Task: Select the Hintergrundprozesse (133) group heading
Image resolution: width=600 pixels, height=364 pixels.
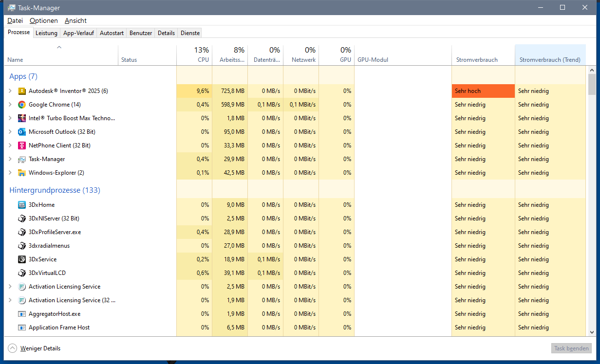Action: point(55,190)
